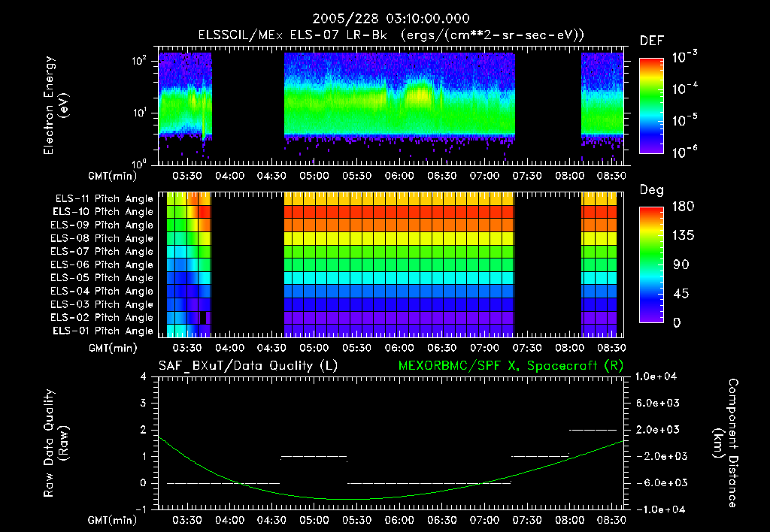Select the ELS-03 Pitch Angle row label
The width and height of the screenshot is (770, 532).
coord(102,304)
